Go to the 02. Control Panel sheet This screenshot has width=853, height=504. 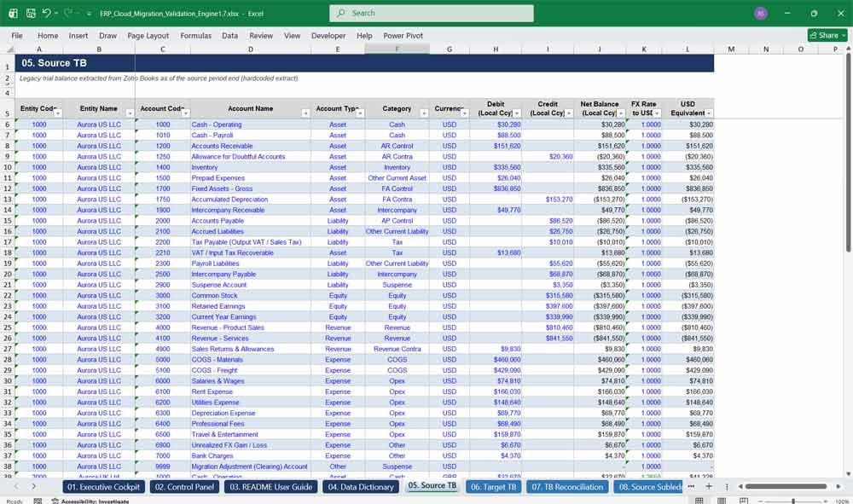coord(184,487)
